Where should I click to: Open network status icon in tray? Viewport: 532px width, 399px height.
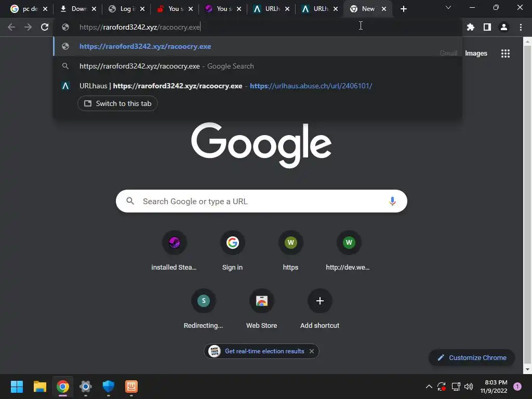click(x=456, y=387)
